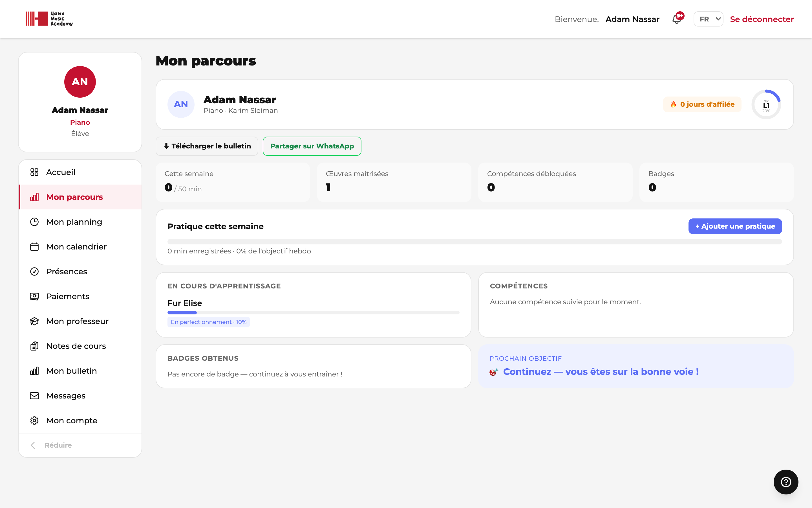Viewport: 812px width, 508px height.
Task: Click Ajouter une pratique button
Action: (x=735, y=226)
